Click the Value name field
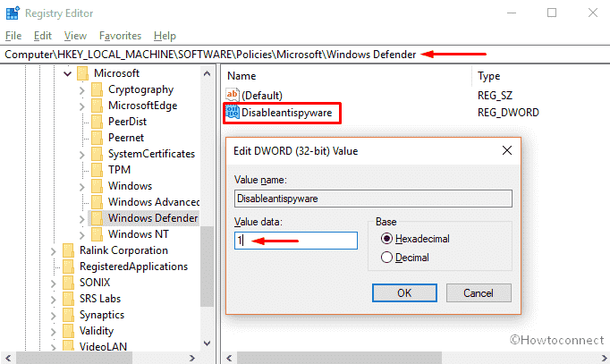Screen dimensions: 610x364 point(373,199)
